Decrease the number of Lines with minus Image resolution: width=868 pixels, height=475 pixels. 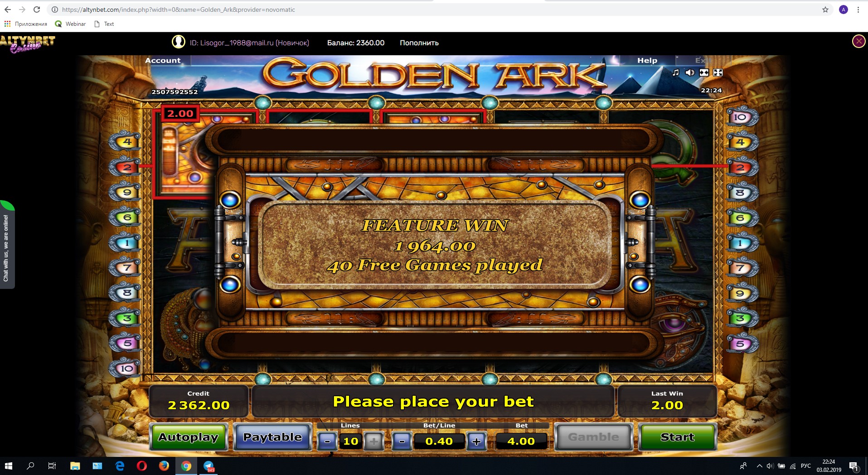coord(327,441)
